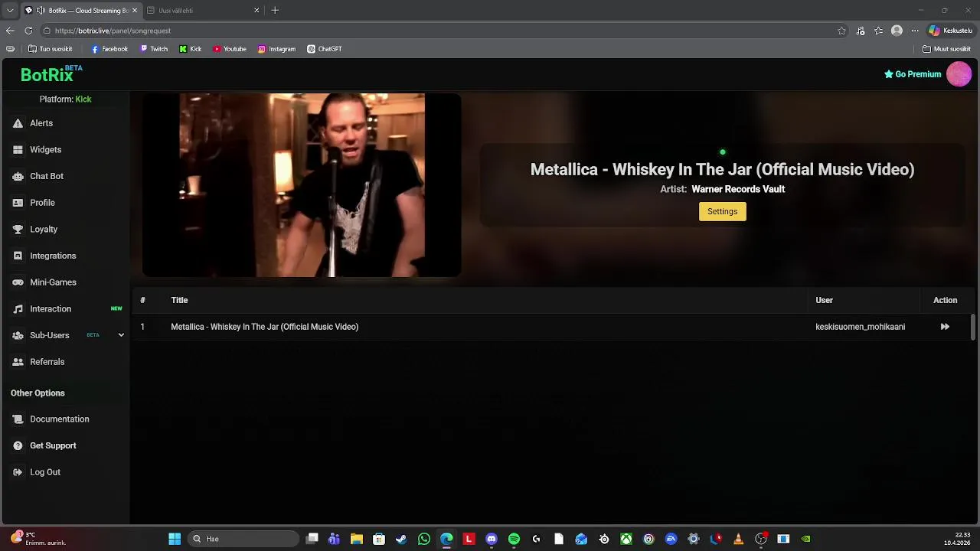This screenshot has width=980, height=551.
Task: Open WhatsApp from the taskbar
Action: 423,539
